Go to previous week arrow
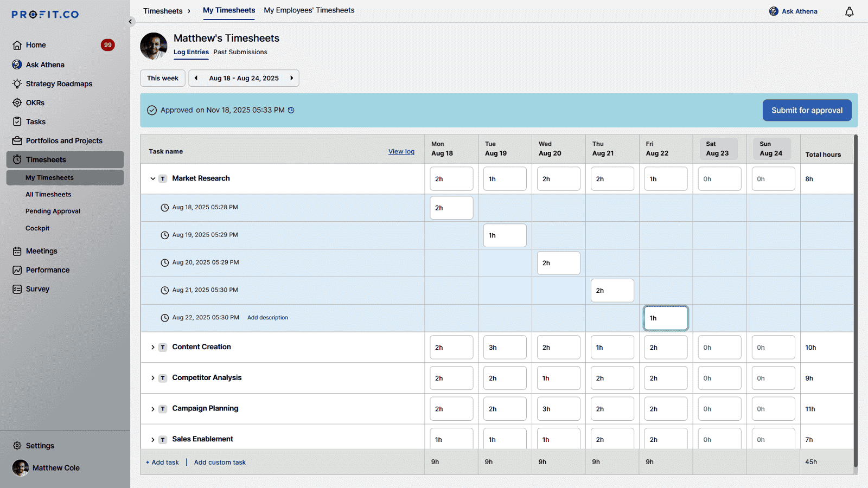This screenshot has height=488, width=868. coord(196,78)
